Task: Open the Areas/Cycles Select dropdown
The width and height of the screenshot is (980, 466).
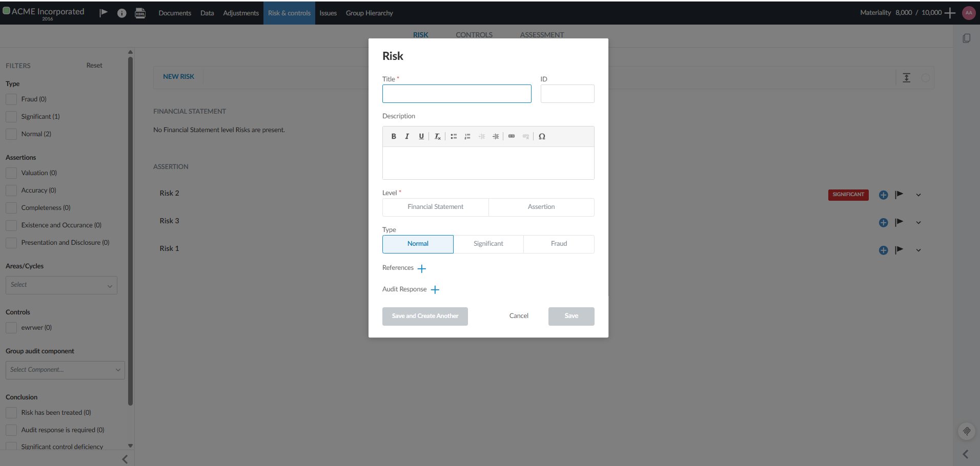Action: pos(61,285)
